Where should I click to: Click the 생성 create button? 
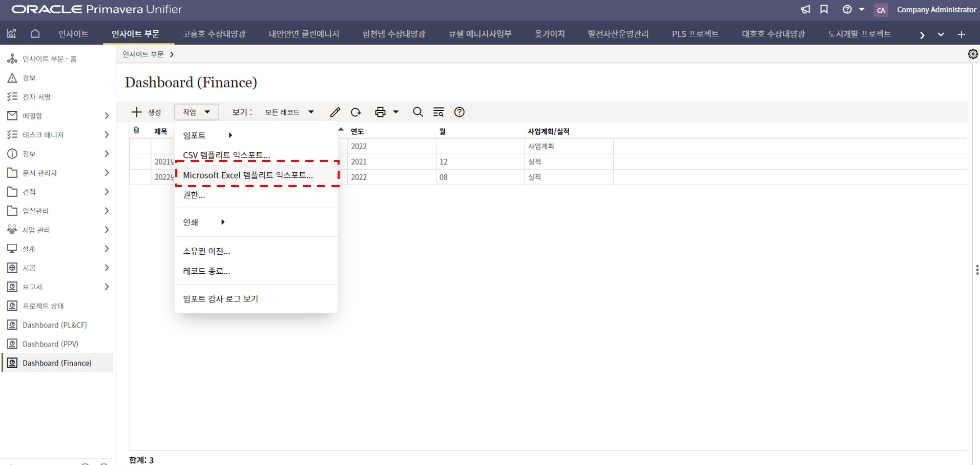[x=147, y=112]
